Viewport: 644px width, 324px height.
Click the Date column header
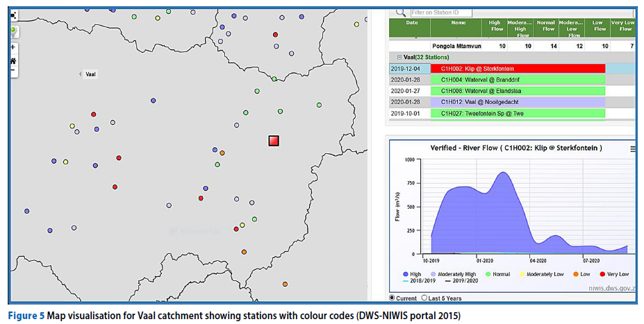click(x=411, y=23)
